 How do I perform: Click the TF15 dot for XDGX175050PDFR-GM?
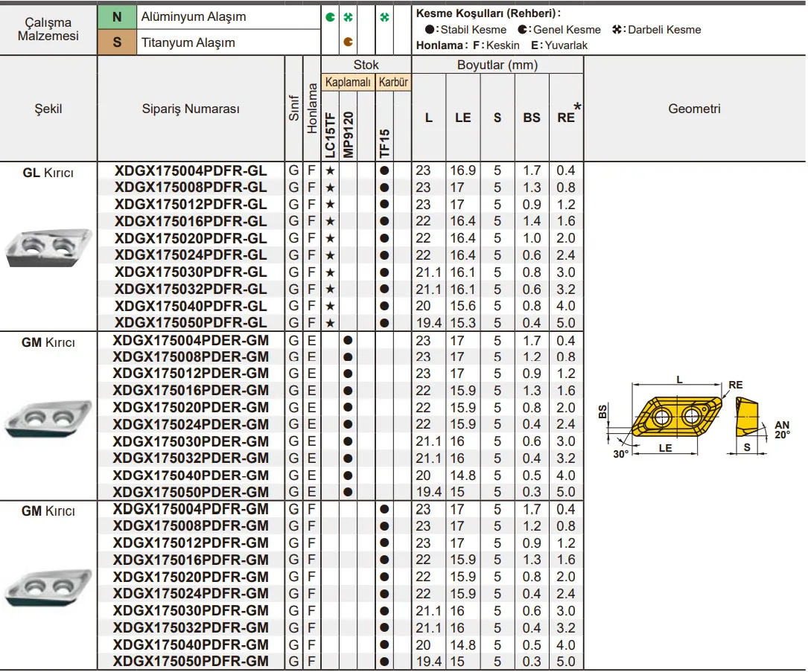coord(384,662)
